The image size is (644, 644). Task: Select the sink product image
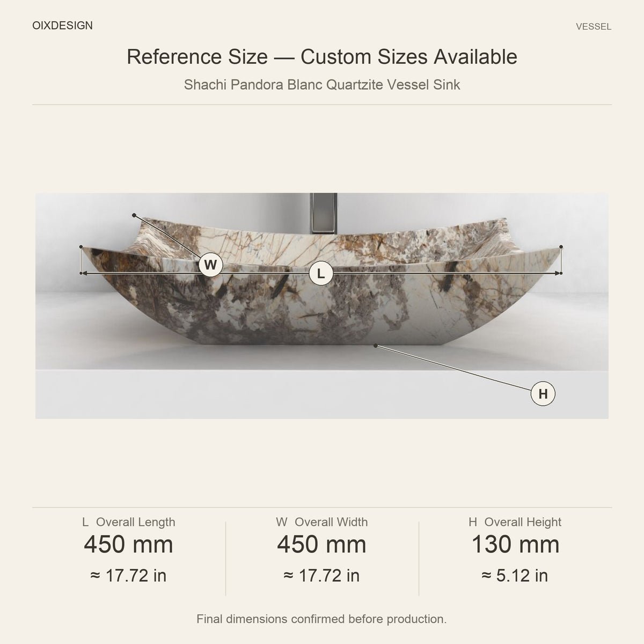pyautogui.click(x=322, y=306)
